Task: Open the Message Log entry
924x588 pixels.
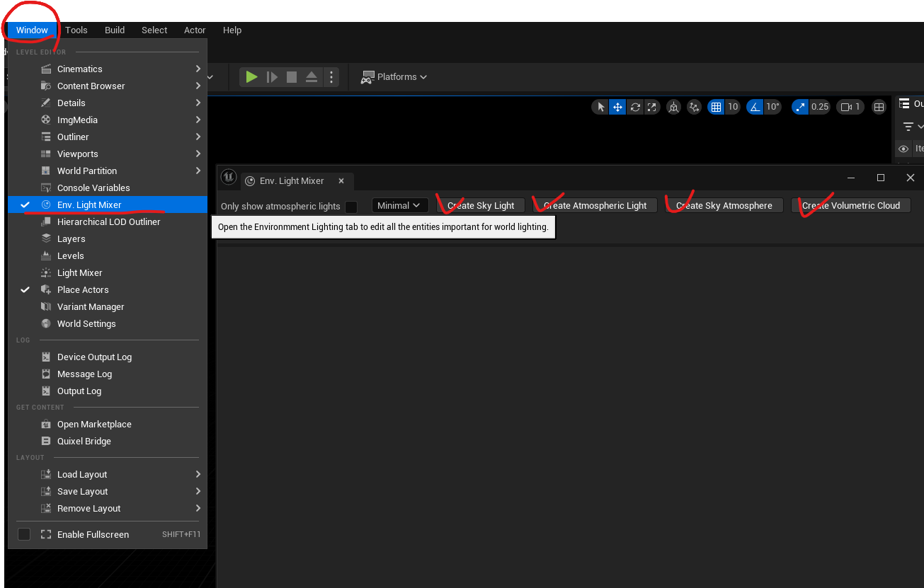Action: tap(108, 374)
